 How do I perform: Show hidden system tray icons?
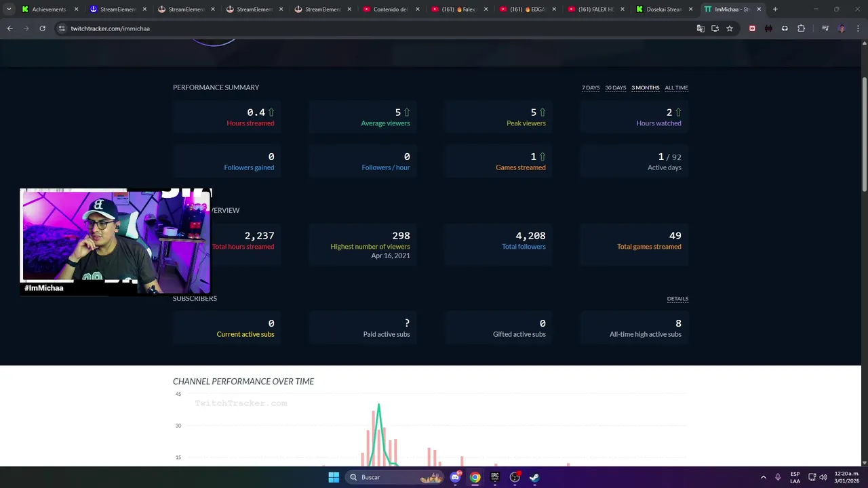(763, 477)
